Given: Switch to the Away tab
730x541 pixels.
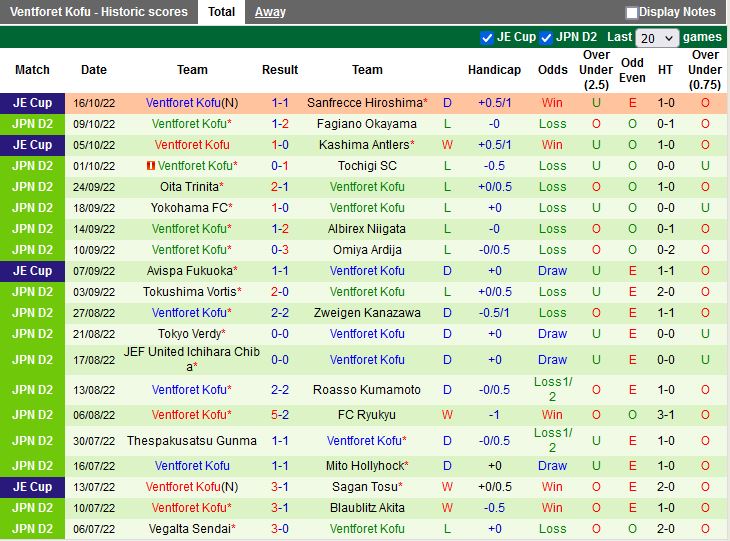Looking at the screenshot, I should (x=270, y=12).
